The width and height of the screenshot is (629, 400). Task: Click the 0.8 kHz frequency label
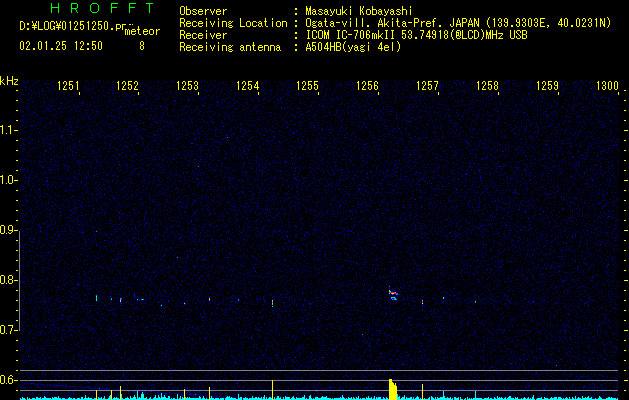(x=8, y=280)
